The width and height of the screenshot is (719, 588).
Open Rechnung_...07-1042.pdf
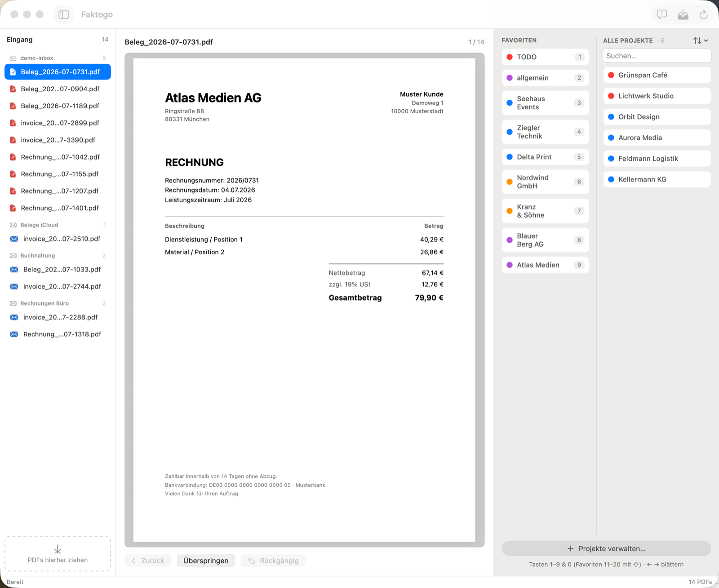tap(58, 157)
